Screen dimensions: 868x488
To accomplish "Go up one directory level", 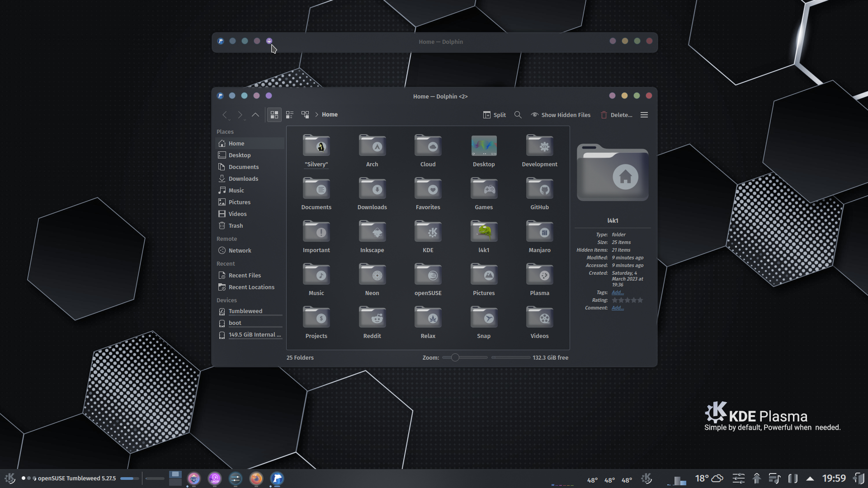I will (x=255, y=115).
